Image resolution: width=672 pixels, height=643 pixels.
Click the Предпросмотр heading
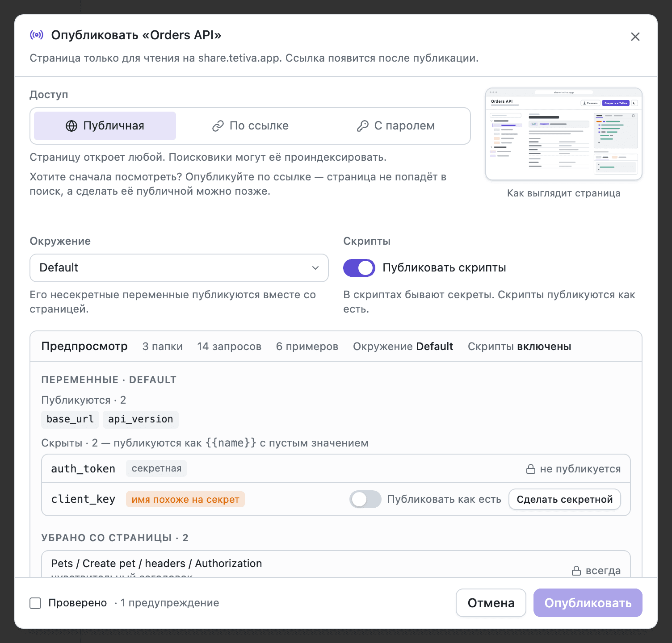[x=84, y=347]
